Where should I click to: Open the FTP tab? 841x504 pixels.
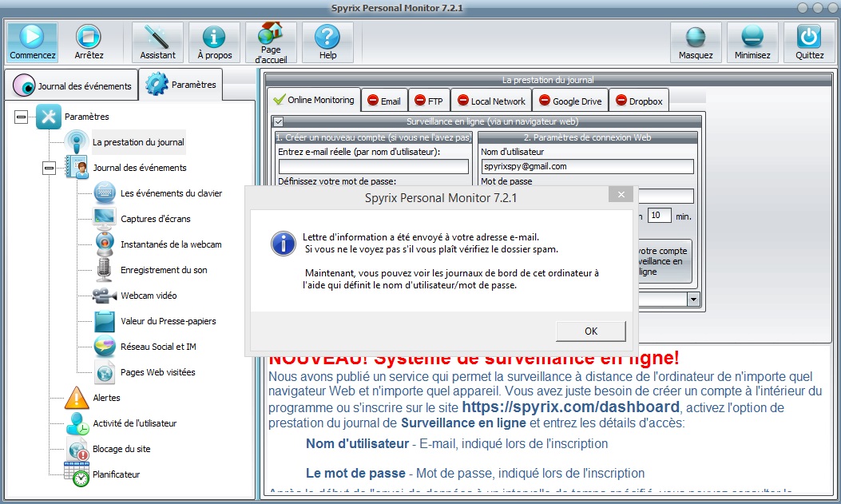[x=429, y=101]
